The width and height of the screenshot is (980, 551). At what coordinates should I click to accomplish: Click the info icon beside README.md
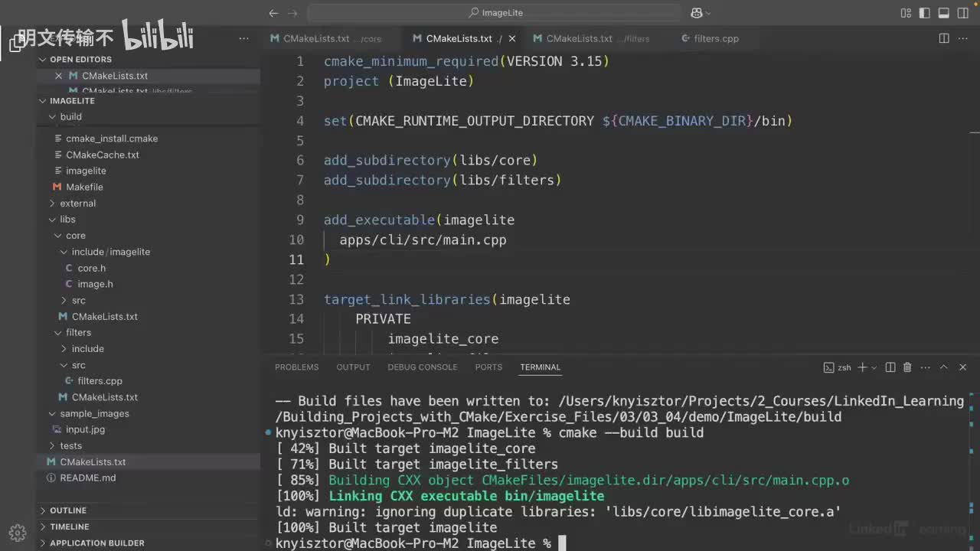[x=51, y=478]
